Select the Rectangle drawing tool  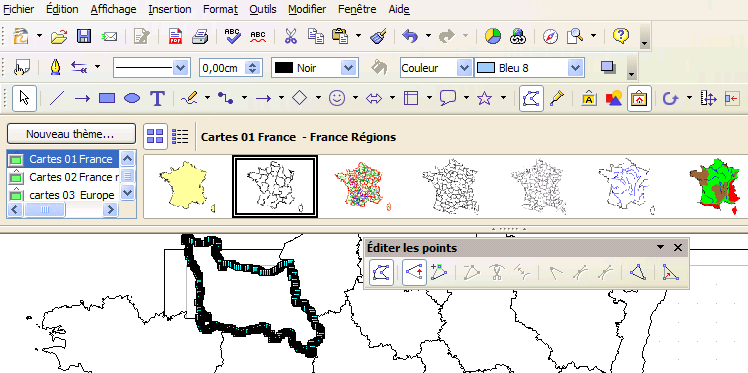coord(107,99)
